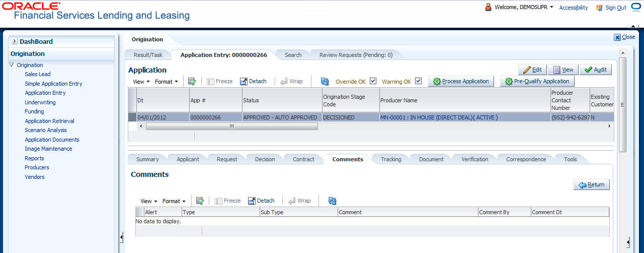Screen dimensions: 644x253
Task: Click the export icon in Comments toolbar
Action: [x=200, y=201]
